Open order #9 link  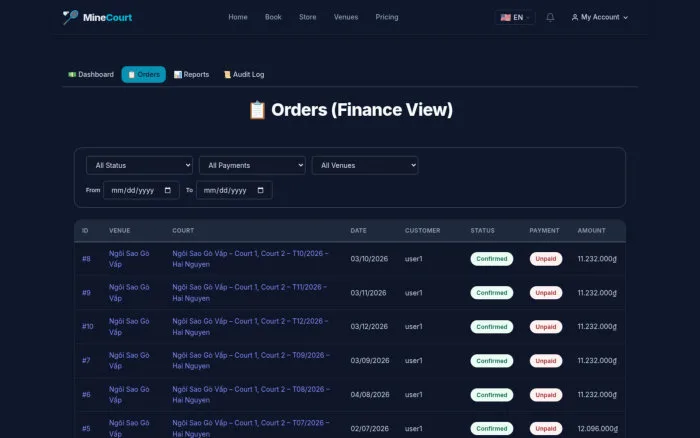(86, 293)
